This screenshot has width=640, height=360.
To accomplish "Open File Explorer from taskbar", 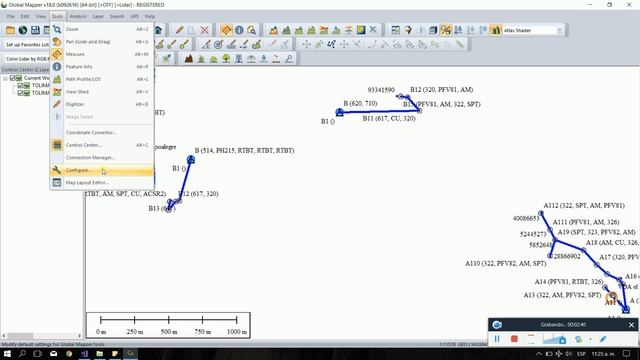I will (100, 353).
